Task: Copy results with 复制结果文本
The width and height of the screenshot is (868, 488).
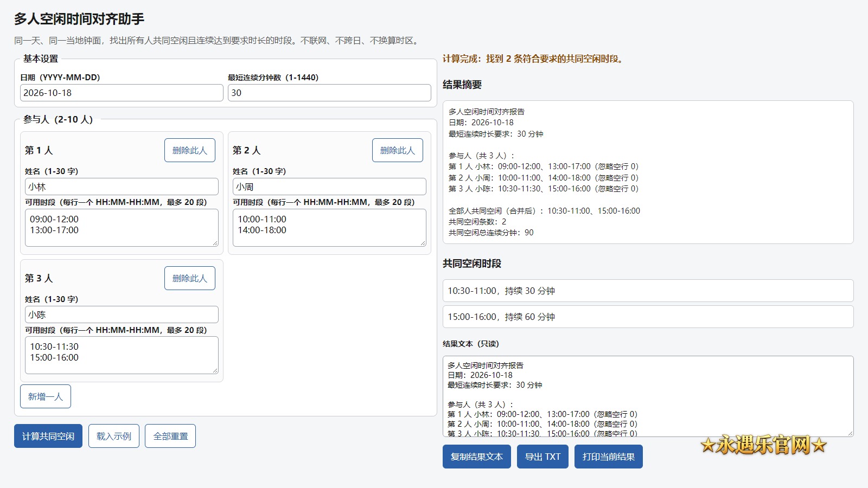Action: tap(477, 457)
